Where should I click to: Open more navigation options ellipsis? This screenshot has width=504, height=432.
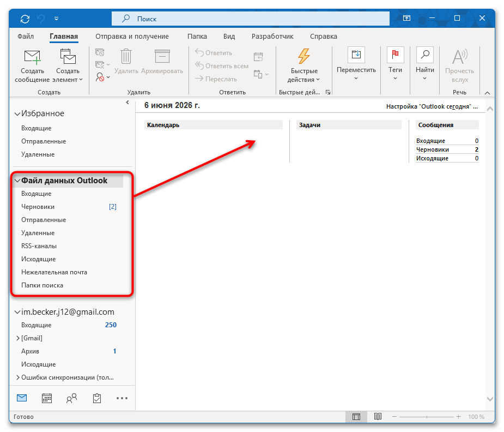tap(122, 398)
